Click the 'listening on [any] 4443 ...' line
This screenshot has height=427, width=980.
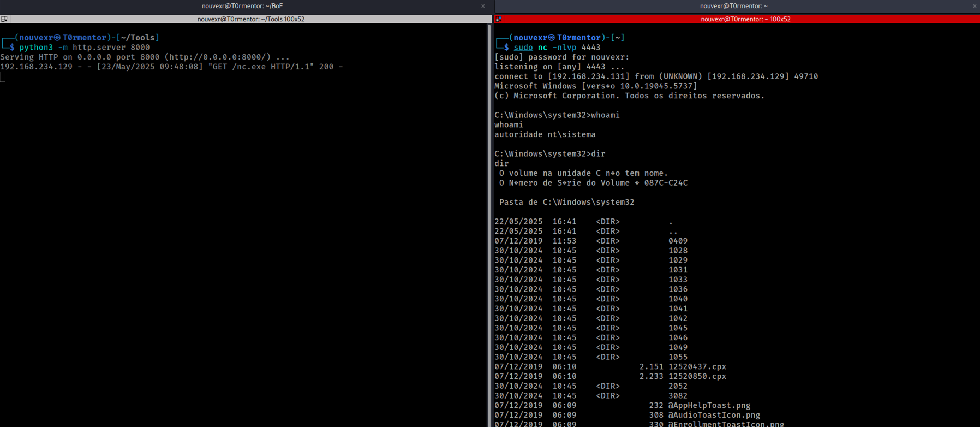point(559,67)
